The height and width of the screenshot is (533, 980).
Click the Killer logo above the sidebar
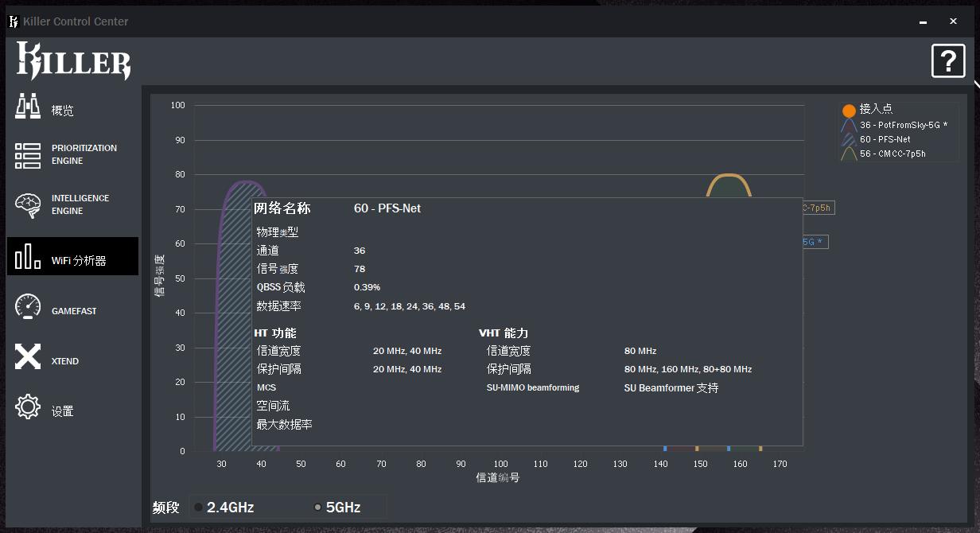[x=72, y=61]
